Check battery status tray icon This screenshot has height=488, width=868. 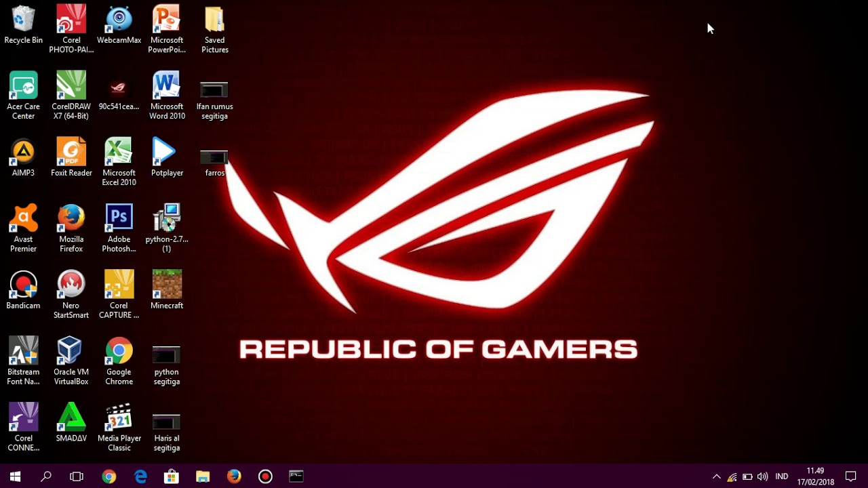point(747,476)
